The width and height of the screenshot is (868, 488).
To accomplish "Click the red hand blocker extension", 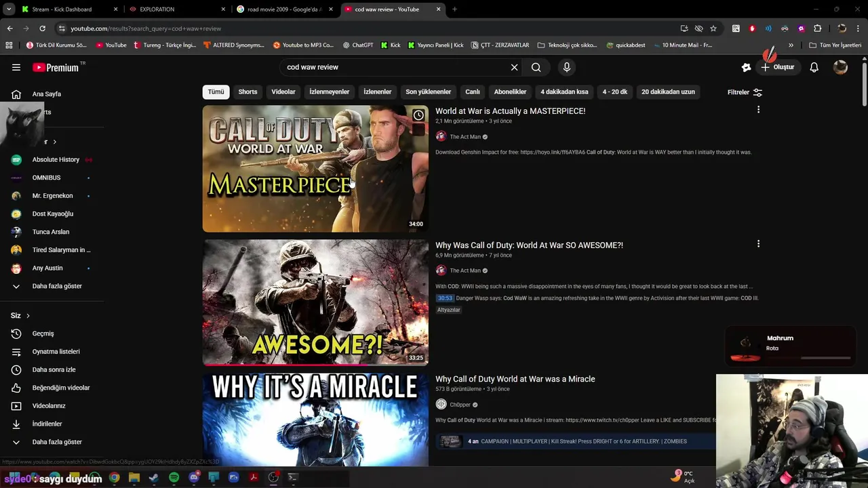I will point(752,28).
